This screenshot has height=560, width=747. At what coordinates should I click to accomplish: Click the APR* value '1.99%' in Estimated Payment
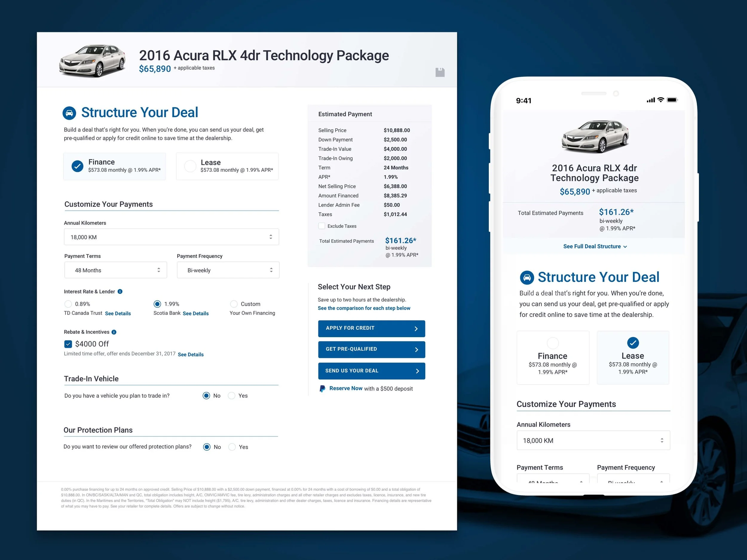click(391, 177)
